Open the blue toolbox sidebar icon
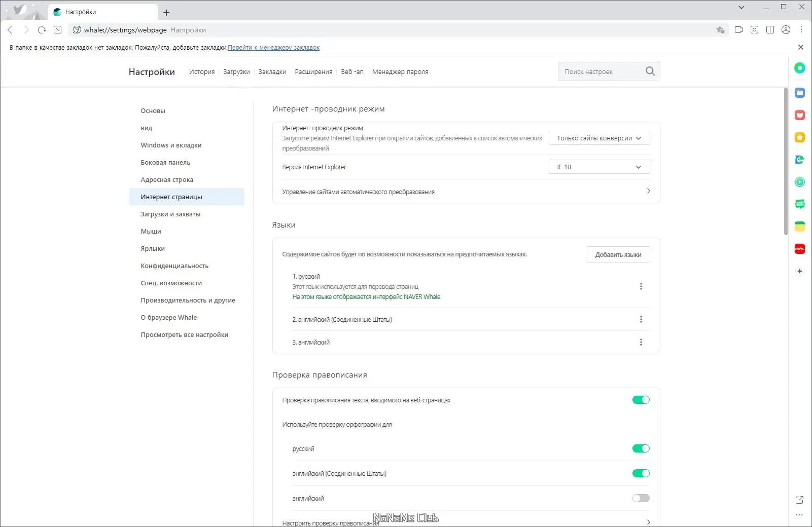812x527 pixels. tap(800, 93)
